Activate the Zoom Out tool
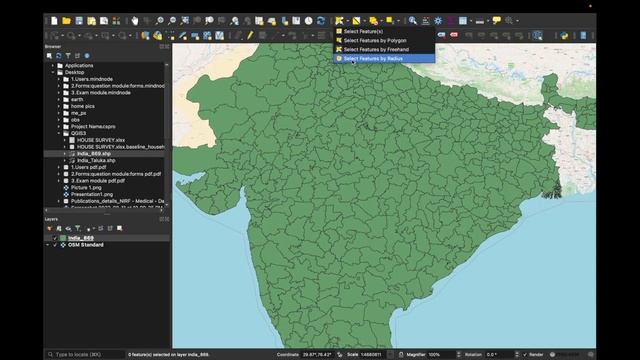This screenshot has height=360, width=640. tap(172, 20)
